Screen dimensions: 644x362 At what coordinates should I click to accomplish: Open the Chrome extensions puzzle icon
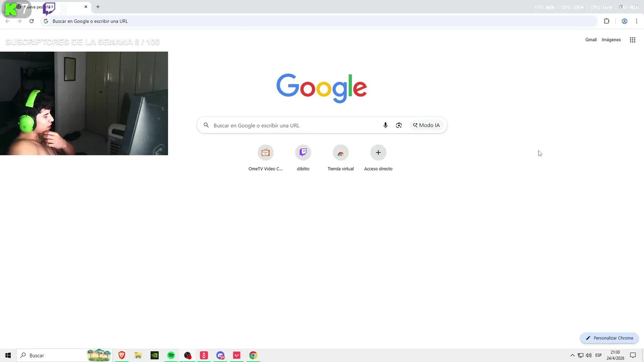[606, 21]
